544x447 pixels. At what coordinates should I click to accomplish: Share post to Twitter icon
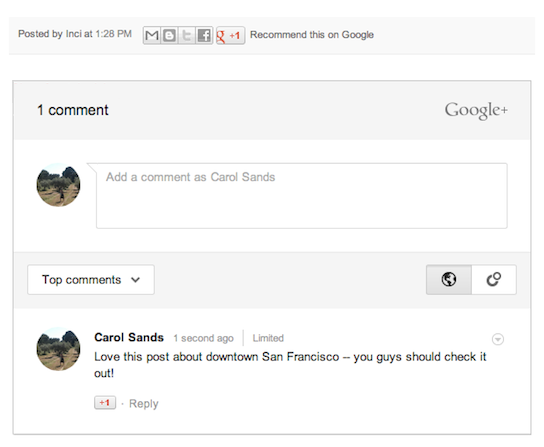point(187,35)
